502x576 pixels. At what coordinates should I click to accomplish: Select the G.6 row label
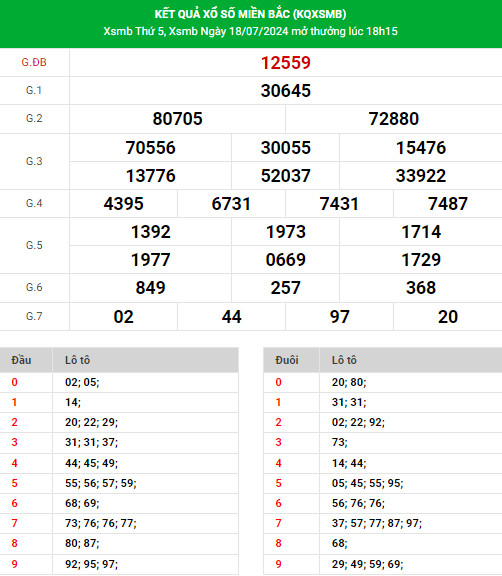34,287
